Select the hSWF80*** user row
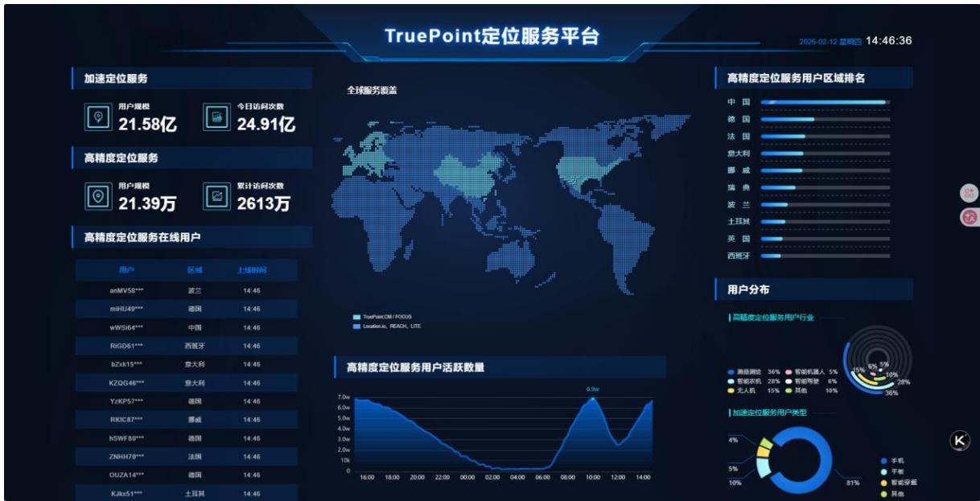 click(x=187, y=438)
